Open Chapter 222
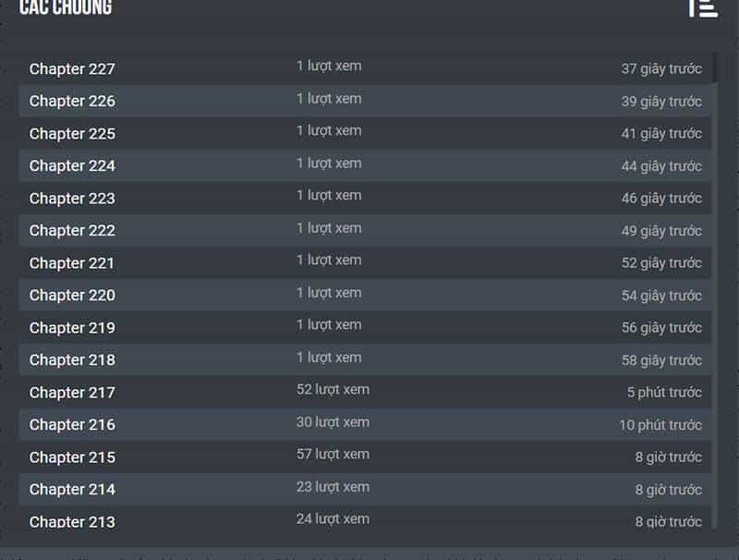739x560 pixels. tap(72, 230)
